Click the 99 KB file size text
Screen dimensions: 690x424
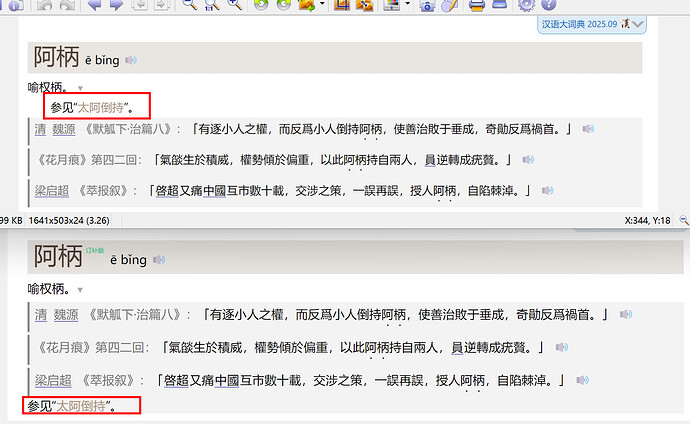[x=11, y=220]
